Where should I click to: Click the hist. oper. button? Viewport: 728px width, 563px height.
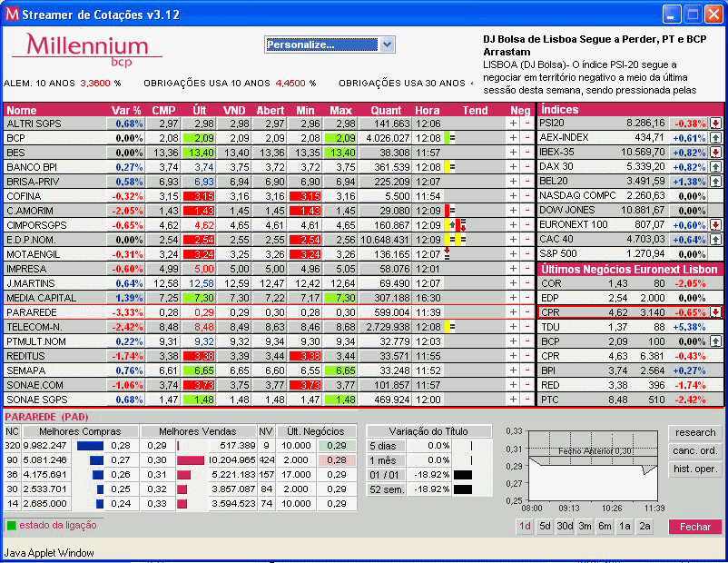(695, 469)
